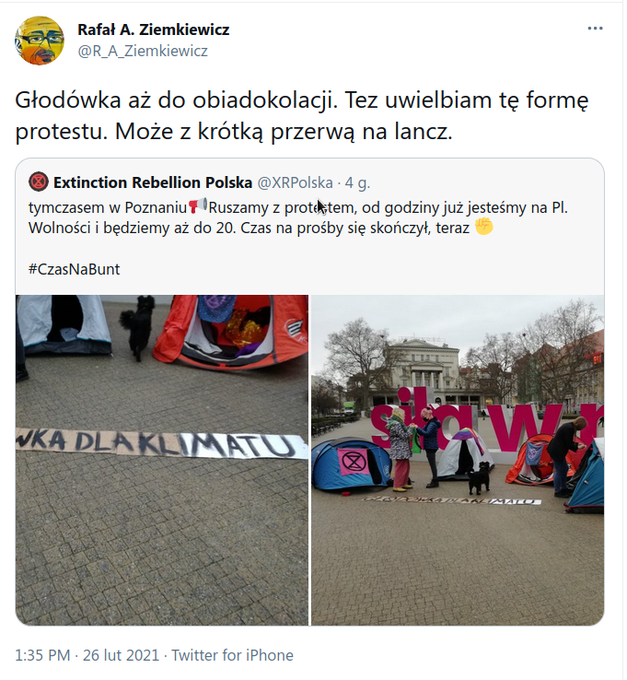This screenshot has height=680, width=627.
Task: Open the Extinction Rebellion Polska account name
Action: [153, 183]
